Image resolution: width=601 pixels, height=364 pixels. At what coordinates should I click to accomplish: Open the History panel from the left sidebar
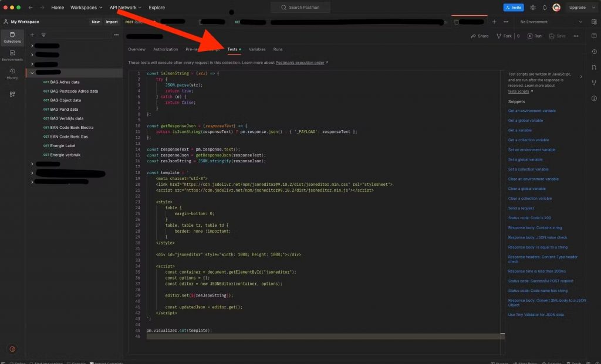click(12, 74)
